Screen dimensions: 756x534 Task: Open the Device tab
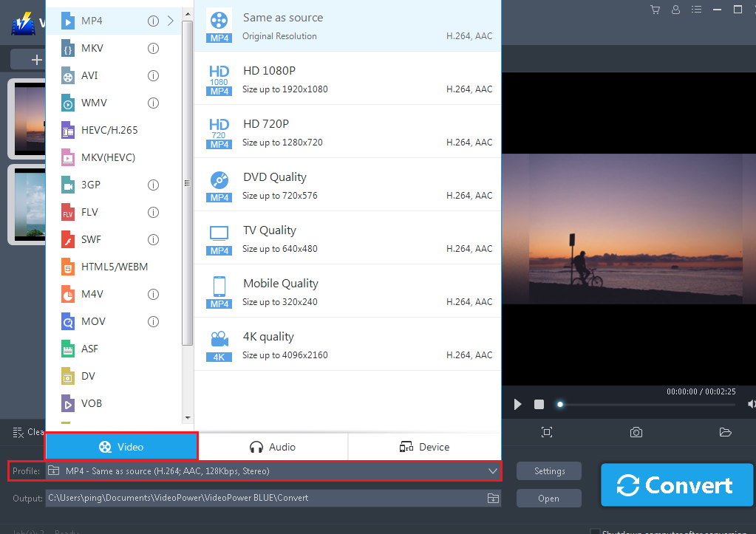[423, 446]
